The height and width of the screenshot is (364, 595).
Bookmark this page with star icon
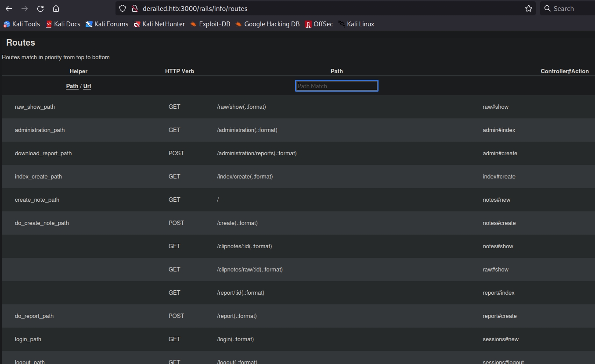(529, 9)
